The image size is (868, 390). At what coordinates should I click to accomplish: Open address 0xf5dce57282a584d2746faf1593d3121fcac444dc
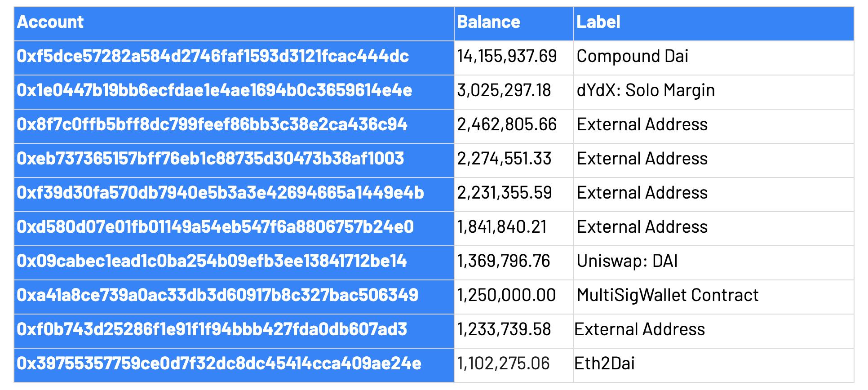pyautogui.click(x=213, y=56)
